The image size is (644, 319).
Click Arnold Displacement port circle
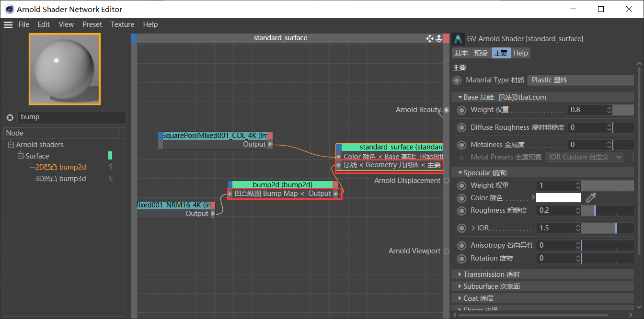(x=447, y=181)
